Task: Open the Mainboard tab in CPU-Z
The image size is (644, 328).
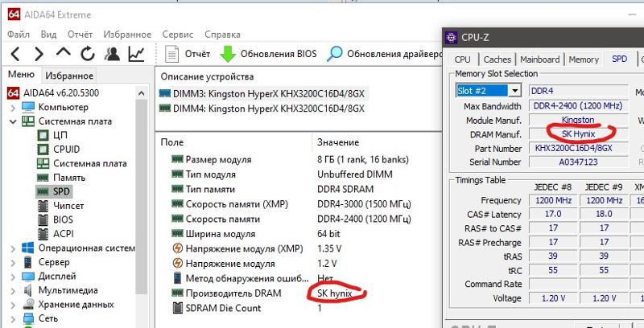Action: [x=539, y=59]
